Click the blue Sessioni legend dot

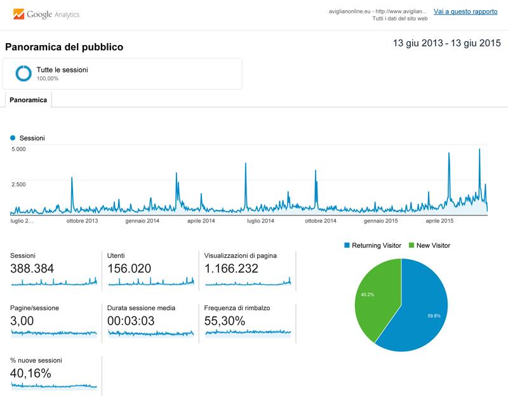(x=13, y=138)
